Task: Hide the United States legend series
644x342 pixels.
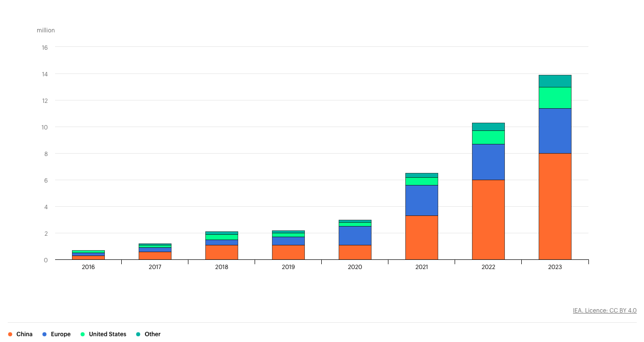Action: 107,334
